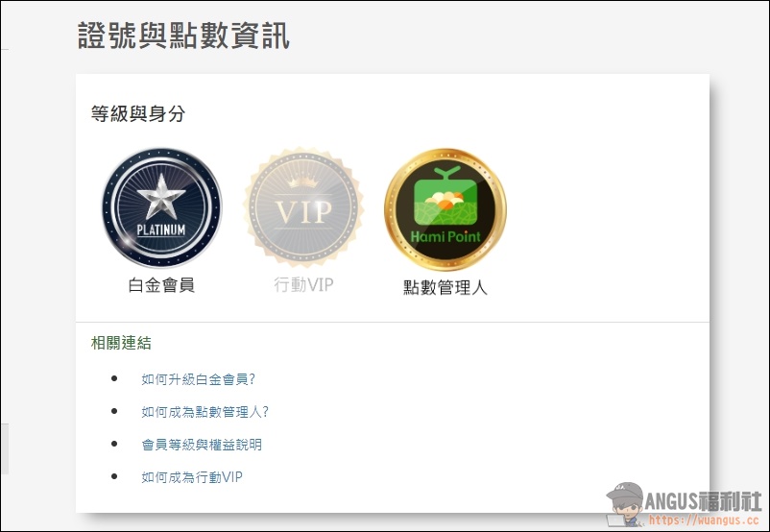Click the greyed-out VIP badge

[x=303, y=206]
